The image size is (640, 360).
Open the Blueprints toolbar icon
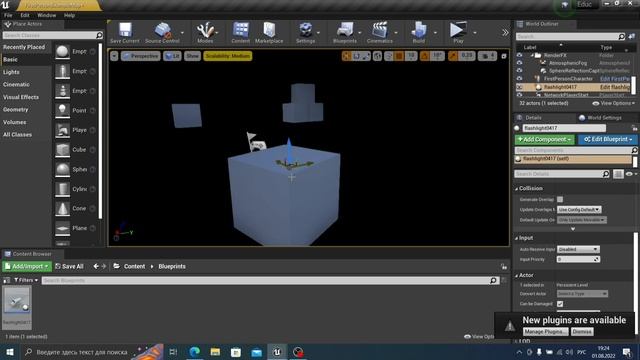click(345, 30)
